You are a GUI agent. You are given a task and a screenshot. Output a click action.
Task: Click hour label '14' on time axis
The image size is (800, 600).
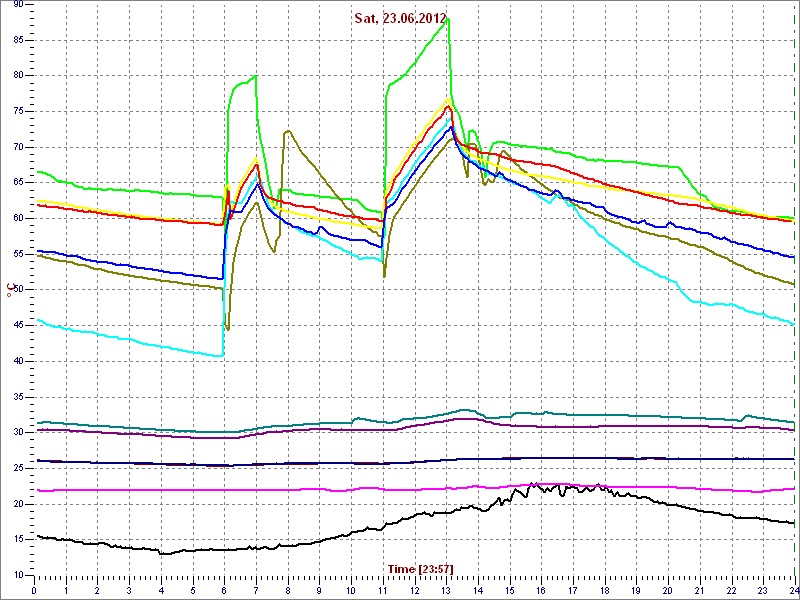pos(478,588)
